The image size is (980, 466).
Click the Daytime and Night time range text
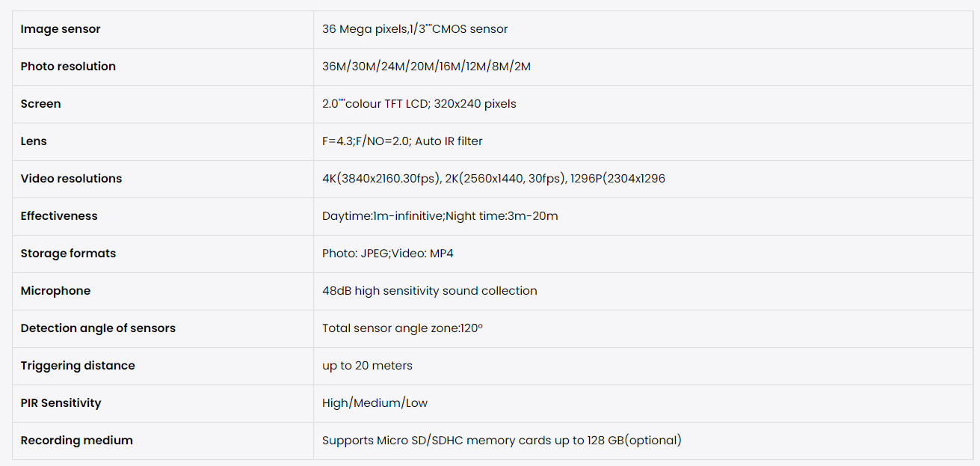[440, 216]
